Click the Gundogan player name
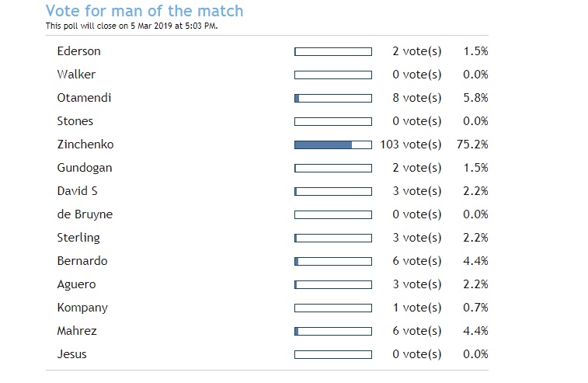Screen dimensions: 588x383 click(x=85, y=168)
